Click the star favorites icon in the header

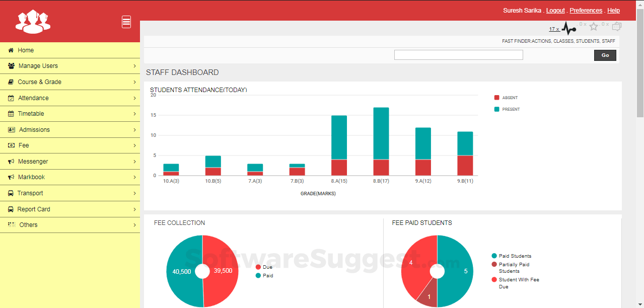coord(594,26)
